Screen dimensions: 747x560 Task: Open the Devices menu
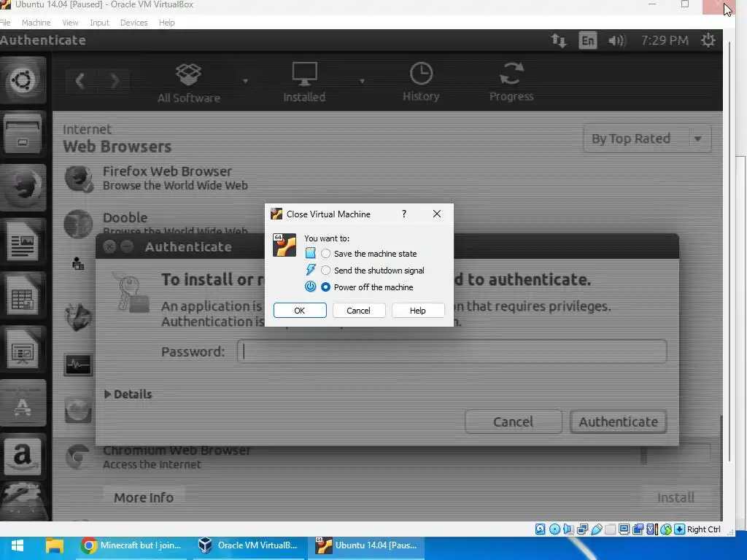click(134, 23)
